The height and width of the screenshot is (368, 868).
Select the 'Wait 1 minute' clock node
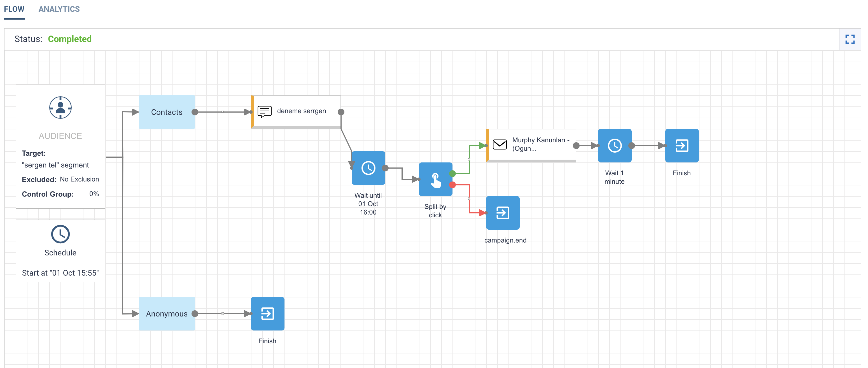coord(615,146)
